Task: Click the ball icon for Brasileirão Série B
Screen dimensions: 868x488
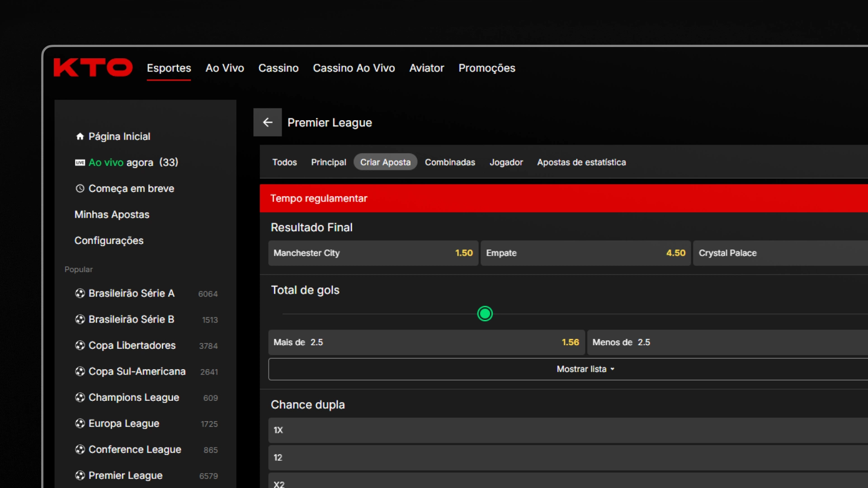Action: pos(80,319)
